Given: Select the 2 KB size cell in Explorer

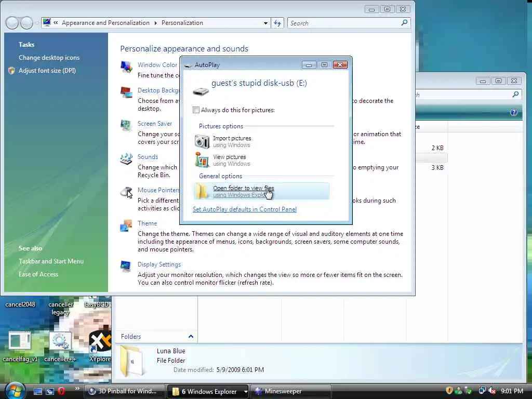Looking at the screenshot, I should point(437,148).
